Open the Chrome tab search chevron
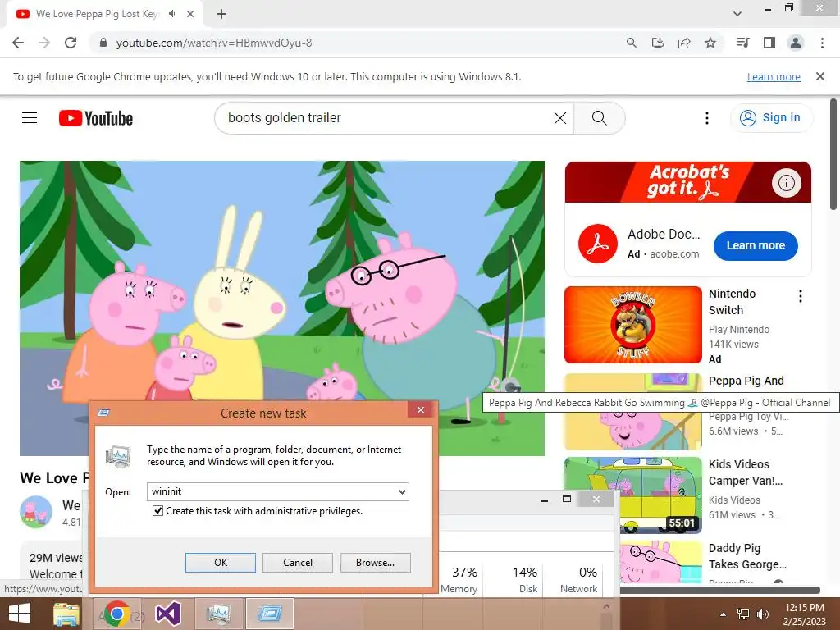Screen dimensions: 840x630 737,14
